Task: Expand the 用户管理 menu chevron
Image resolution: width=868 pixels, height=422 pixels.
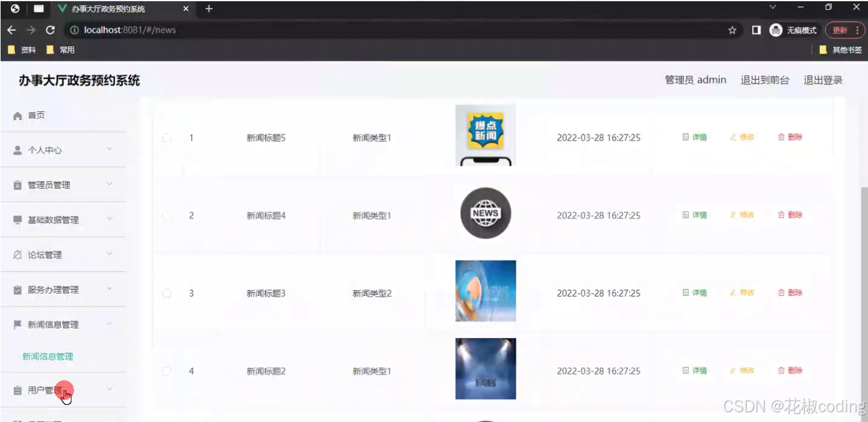Action: (110, 389)
